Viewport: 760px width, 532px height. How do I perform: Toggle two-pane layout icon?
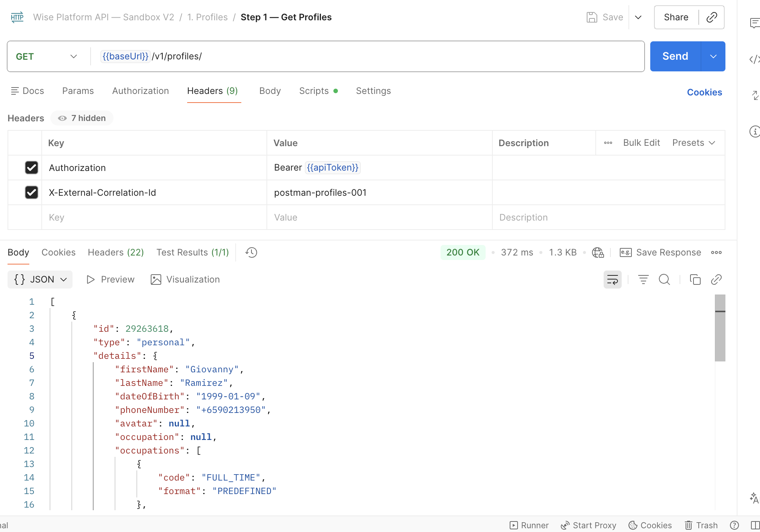point(755,525)
